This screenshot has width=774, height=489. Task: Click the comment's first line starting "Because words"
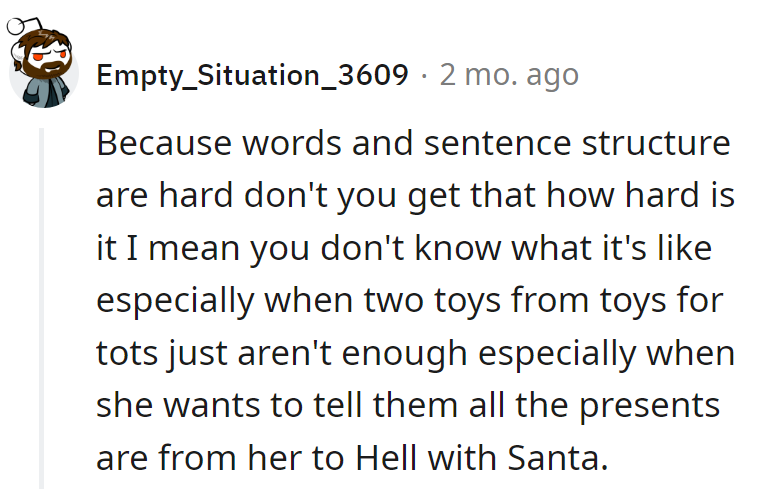click(413, 142)
